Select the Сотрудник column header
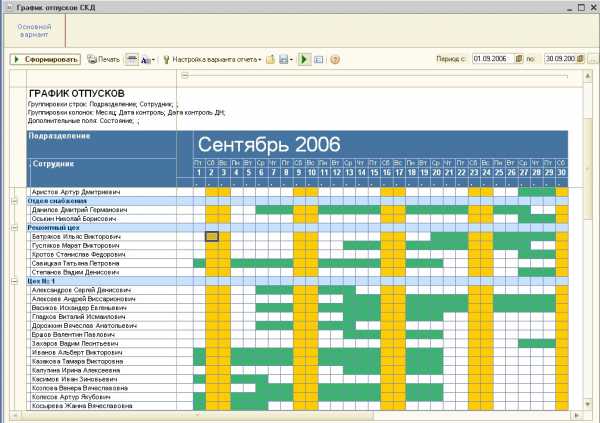The width and height of the screenshot is (600, 423). 102,172
